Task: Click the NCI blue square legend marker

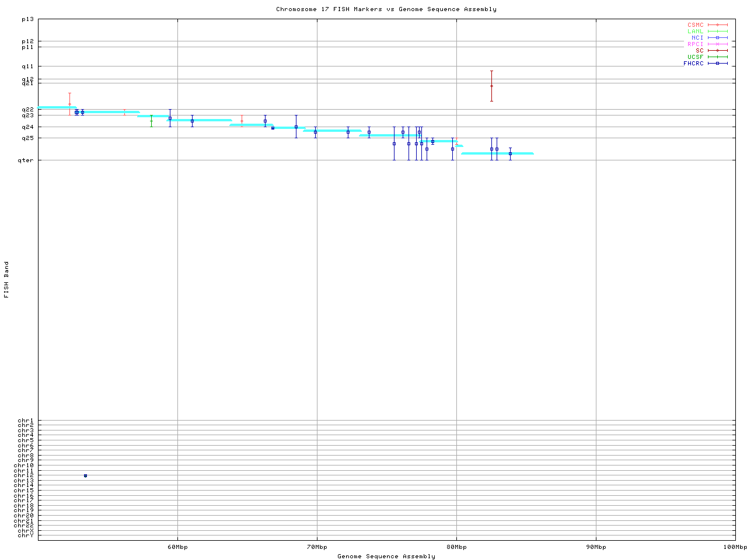Action: click(717, 38)
